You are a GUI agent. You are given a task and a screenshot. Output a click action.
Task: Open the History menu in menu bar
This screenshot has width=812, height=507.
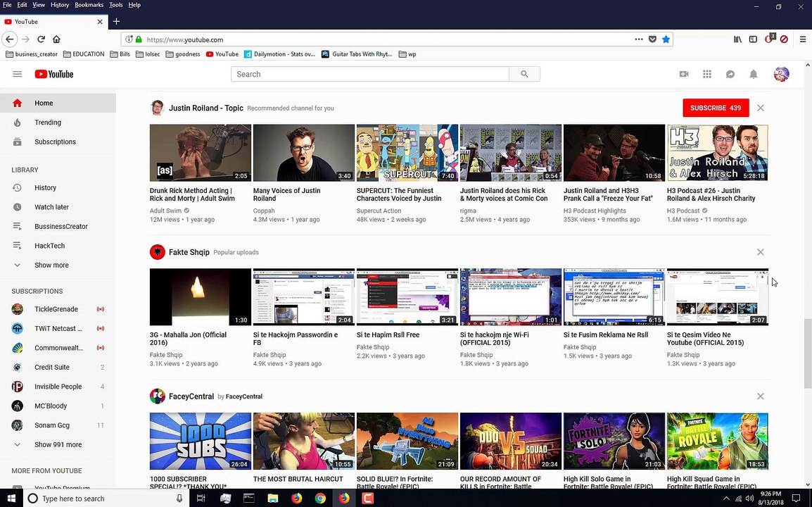pyautogui.click(x=60, y=5)
